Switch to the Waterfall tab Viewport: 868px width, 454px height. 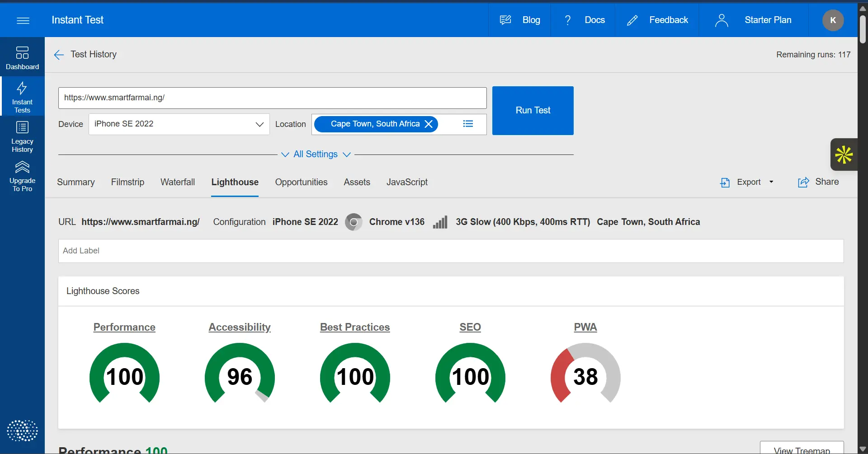(177, 182)
